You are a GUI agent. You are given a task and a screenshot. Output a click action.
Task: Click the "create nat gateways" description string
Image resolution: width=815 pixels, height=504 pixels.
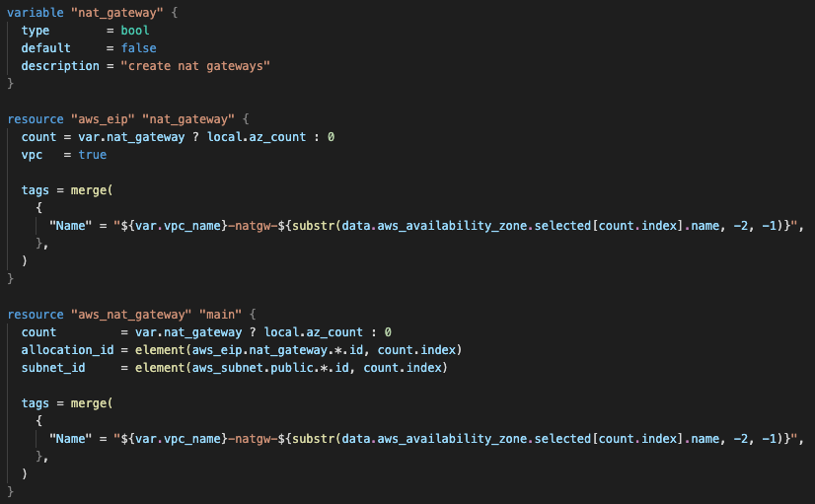pos(195,66)
